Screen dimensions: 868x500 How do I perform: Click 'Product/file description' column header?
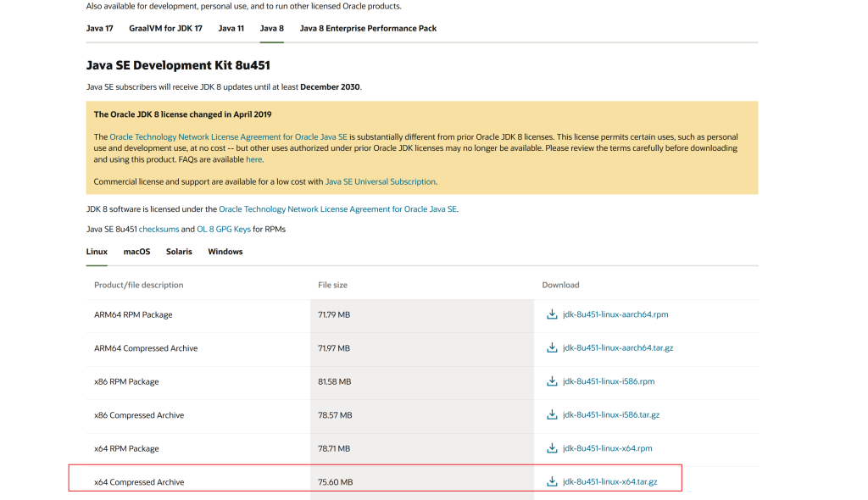(x=138, y=285)
